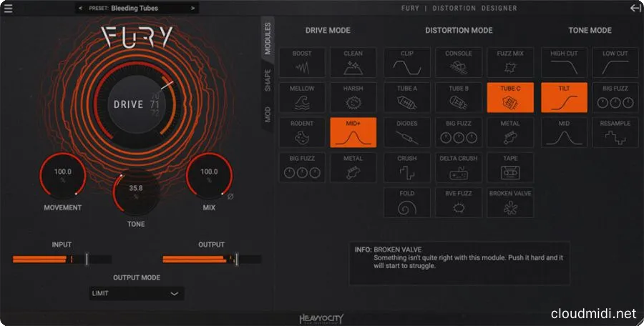
Task: Select the Tube B distortion mode
Action: pyautogui.click(x=459, y=97)
